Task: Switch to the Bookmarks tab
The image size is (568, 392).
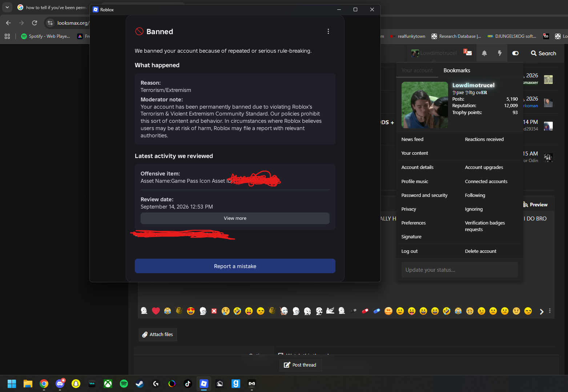Action: [x=457, y=70]
